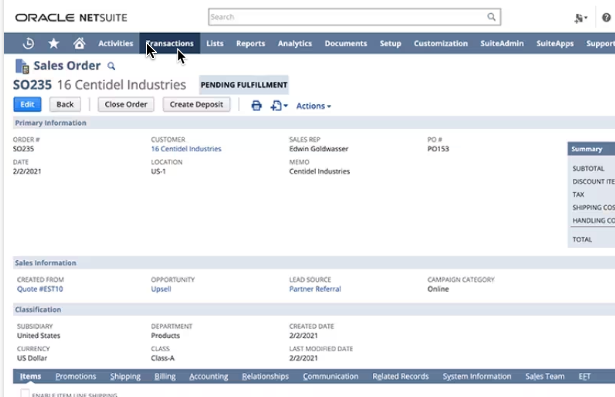Open the Documents menu
Viewport: 615px width, 397px height.
pyautogui.click(x=346, y=44)
